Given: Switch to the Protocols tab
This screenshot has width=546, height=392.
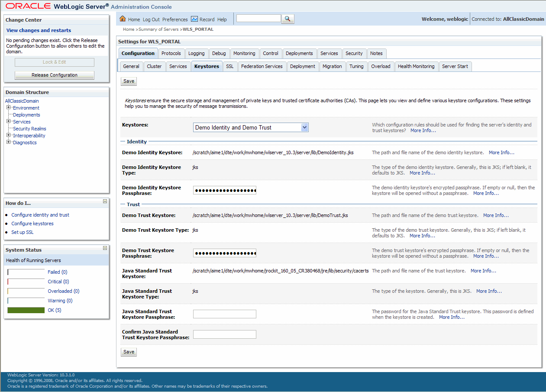Looking at the screenshot, I should pyautogui.click(x=171, y=53).
